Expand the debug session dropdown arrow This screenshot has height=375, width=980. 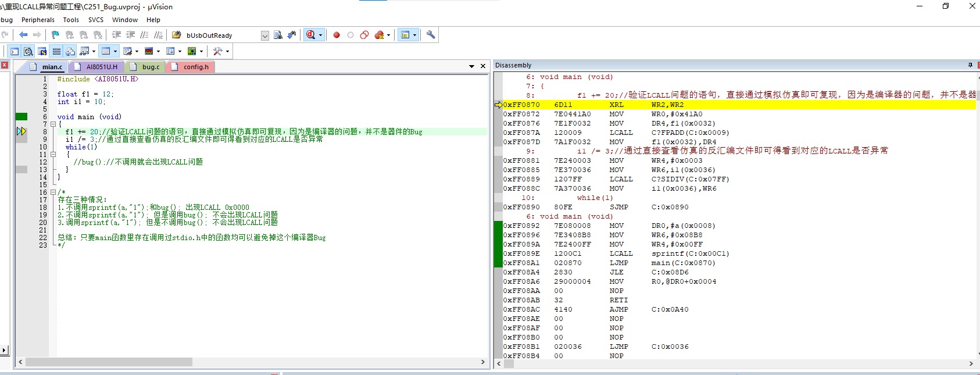click(x=320, y=35)
